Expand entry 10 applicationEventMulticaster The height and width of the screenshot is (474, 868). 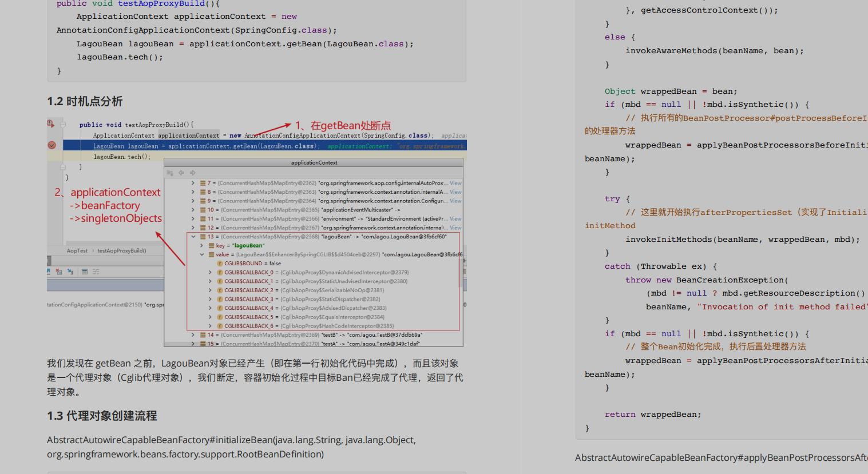(x=193, y=210)
